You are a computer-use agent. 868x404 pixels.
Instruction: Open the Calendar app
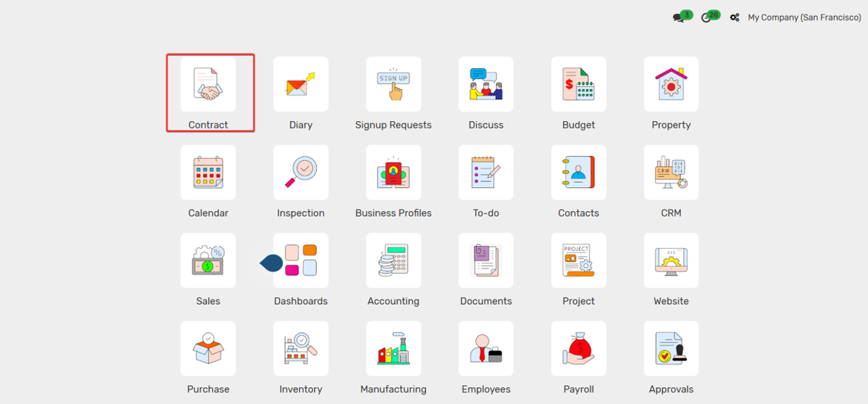click(x=208, y=173)
